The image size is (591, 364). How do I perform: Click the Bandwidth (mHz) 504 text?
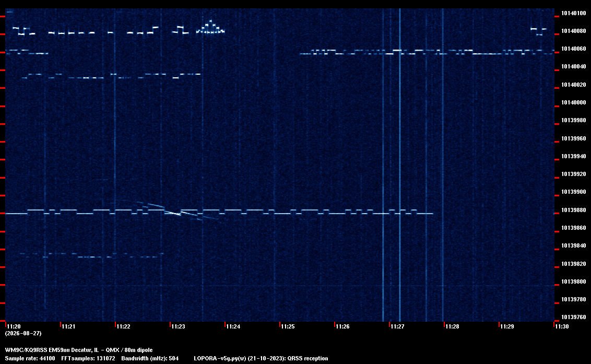coord(150,358)
